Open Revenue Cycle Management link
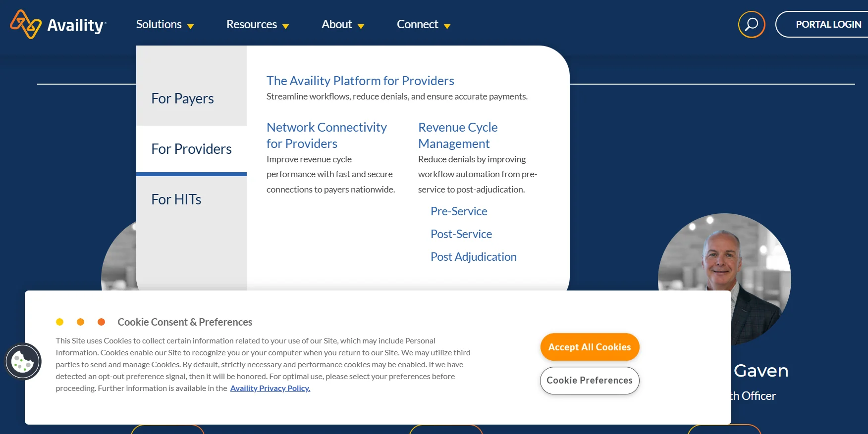Screen dimensions: 868x434 [x=458, y=135]
